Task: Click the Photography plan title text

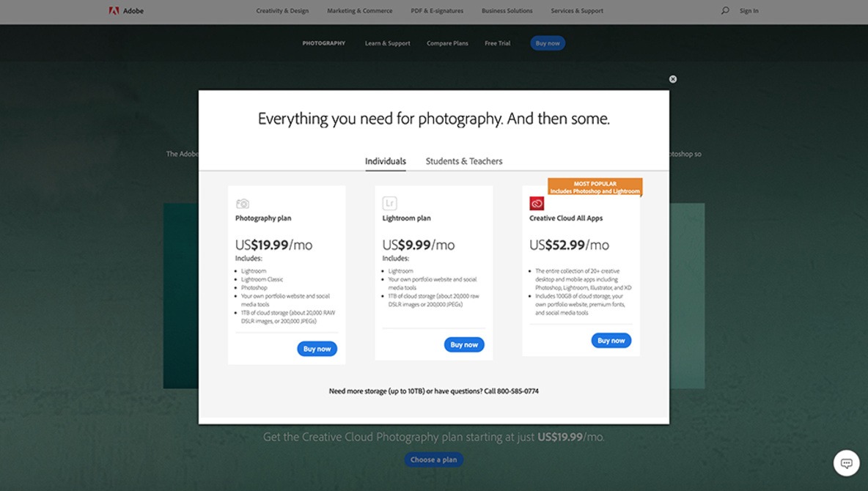Action: (263, 218)
